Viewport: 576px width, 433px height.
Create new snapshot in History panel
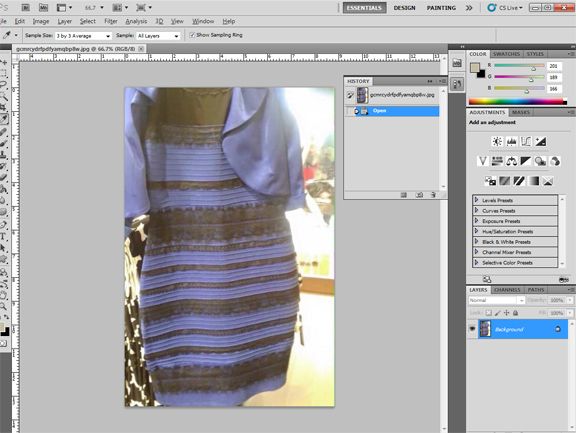[x=419, y=195]
